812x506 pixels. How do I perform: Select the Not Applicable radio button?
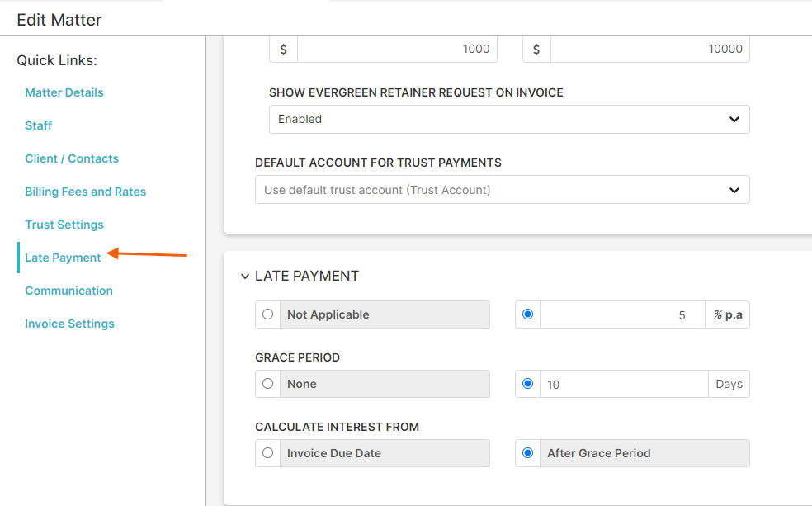click(267, 314)
